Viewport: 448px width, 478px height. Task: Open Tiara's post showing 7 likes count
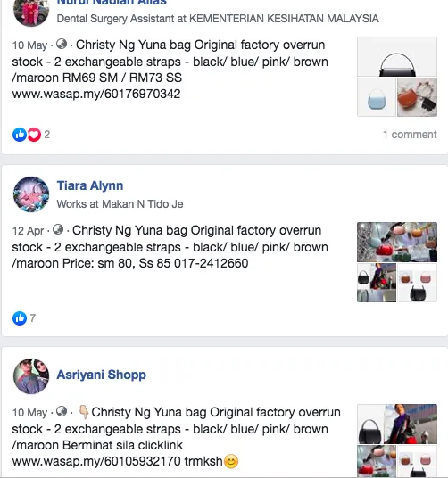point(33,318)
